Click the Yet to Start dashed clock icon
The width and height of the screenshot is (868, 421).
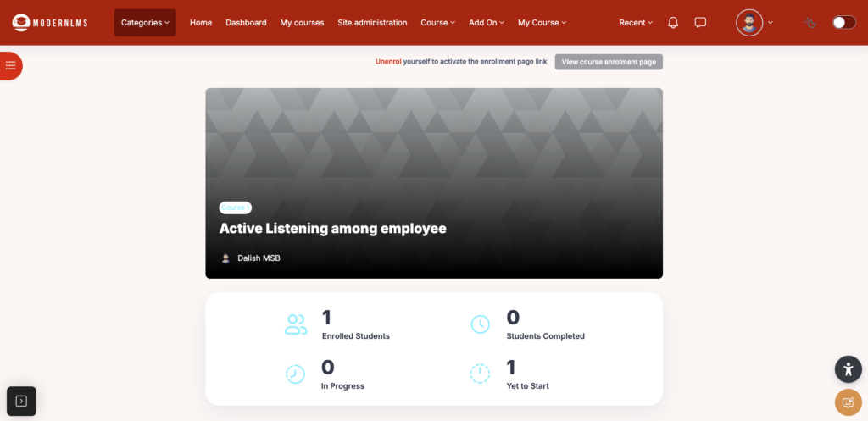point(480,374)
